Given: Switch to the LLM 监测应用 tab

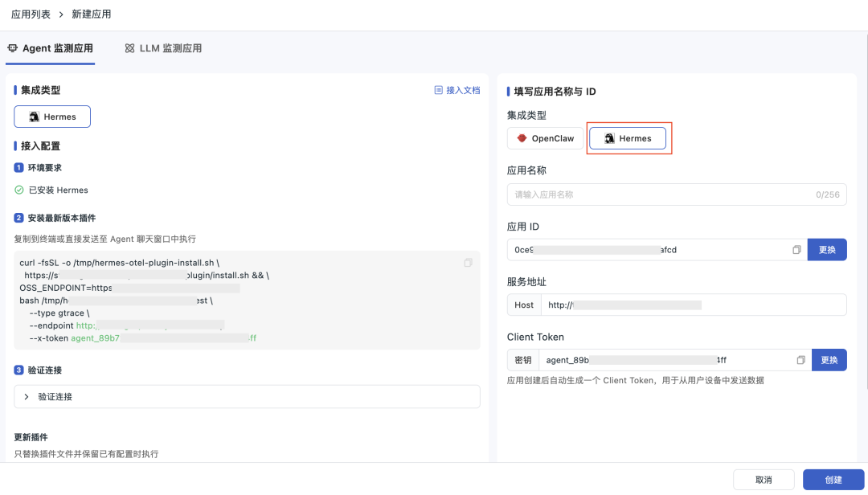Looking at the screenshot, I should coord(163,48).
